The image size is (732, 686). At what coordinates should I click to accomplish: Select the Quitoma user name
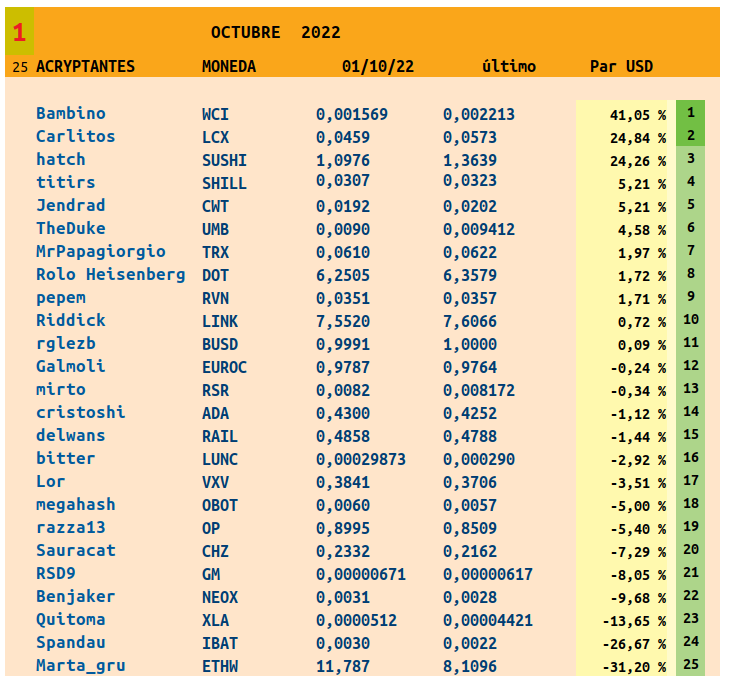[70, 619]
